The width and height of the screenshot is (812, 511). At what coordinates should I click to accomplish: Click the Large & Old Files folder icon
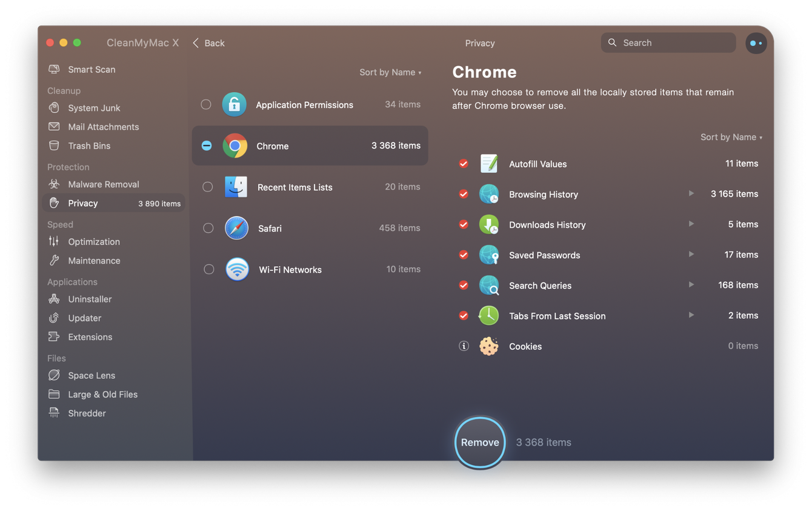(x=54, y=394)
